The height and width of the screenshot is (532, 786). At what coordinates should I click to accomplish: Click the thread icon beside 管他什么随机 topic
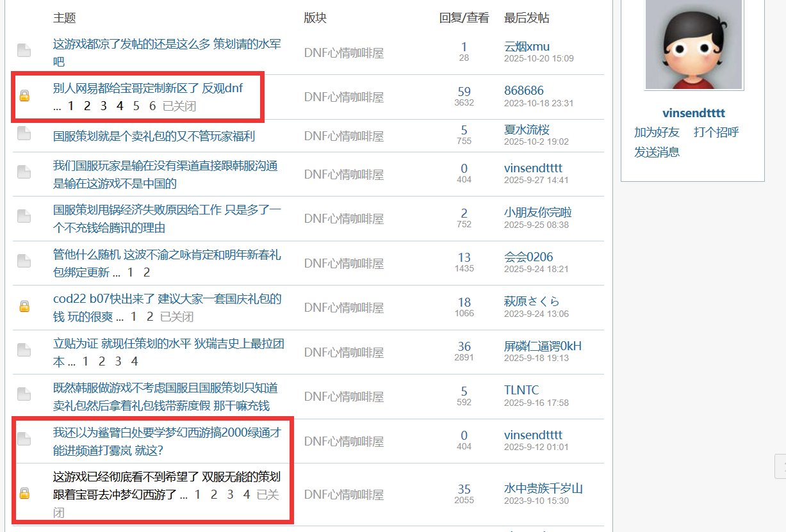pos(24,261)
